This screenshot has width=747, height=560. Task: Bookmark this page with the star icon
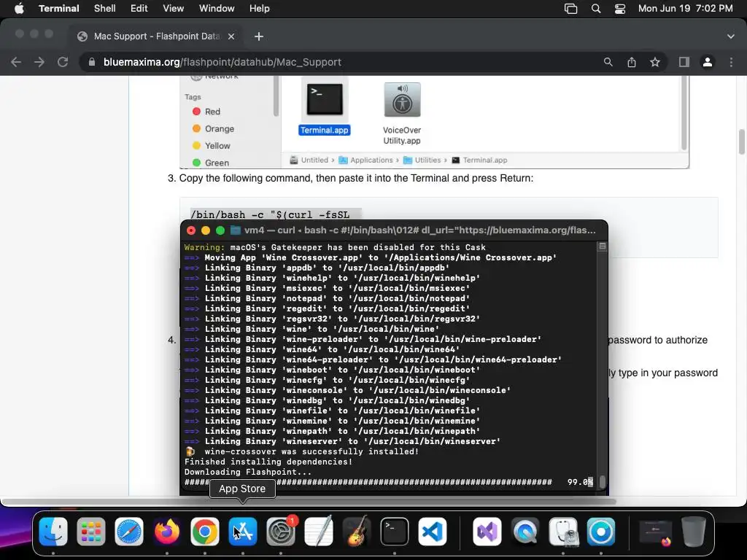tap(655, 62)
